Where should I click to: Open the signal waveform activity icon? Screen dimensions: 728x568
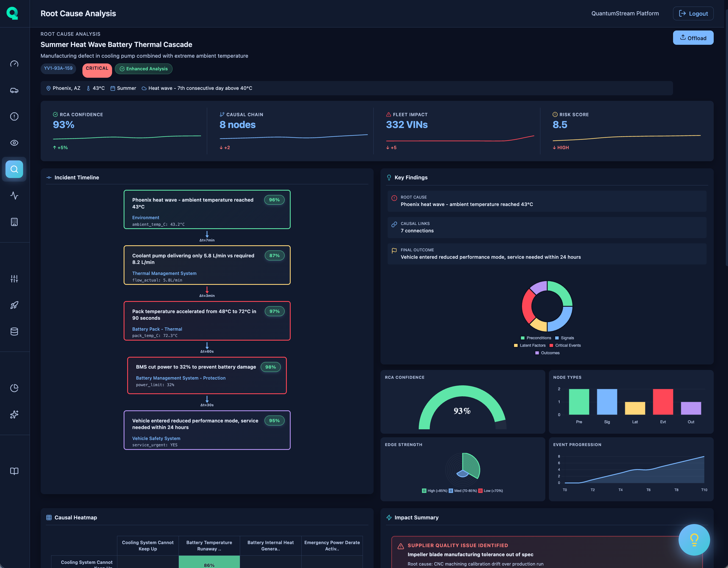pos(14,196)
